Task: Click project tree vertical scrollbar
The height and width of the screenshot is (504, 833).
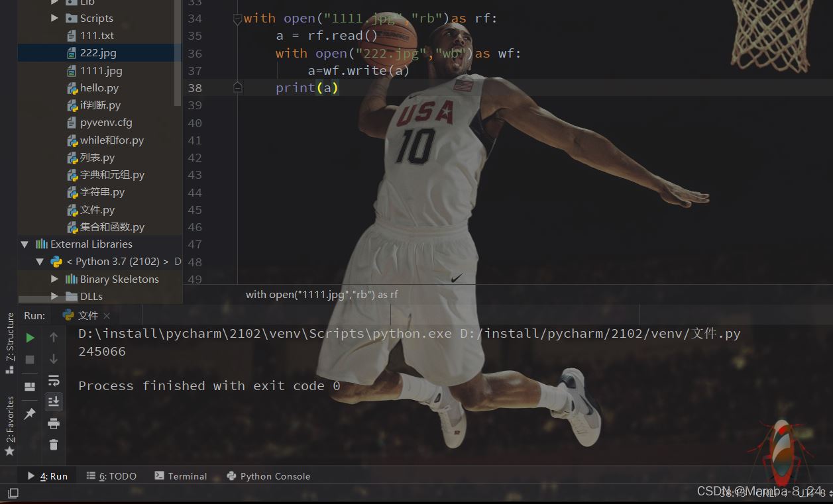Action: [178, 53]
